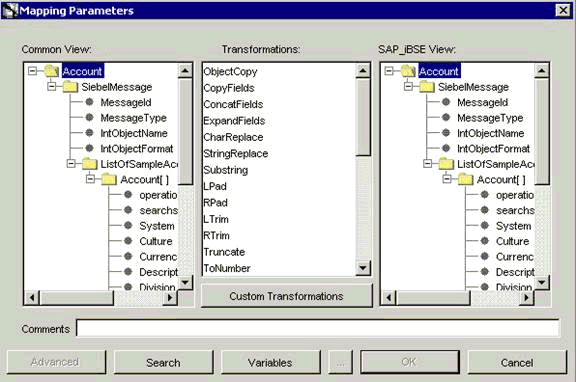576x382 pixels.
Task: Click Account[ ] folder icon in SAP_iBSE View
Action: [x=465, y=179]
